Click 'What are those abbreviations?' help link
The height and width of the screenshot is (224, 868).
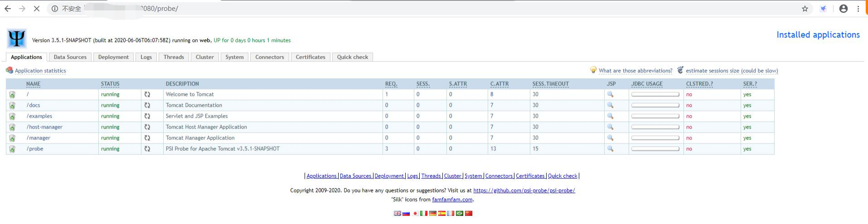click(x=635, y=71)
